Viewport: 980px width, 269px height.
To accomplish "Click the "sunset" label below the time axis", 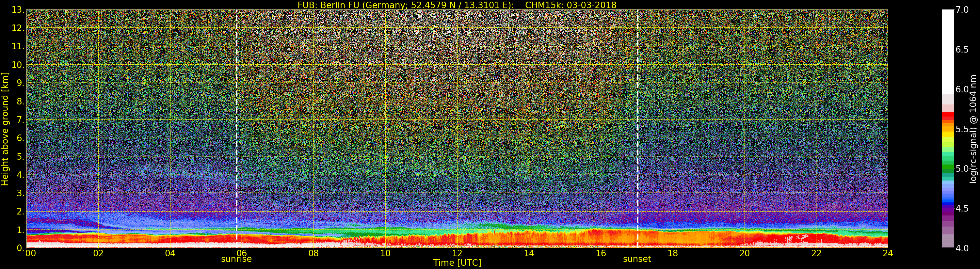I will pos(637,259).
